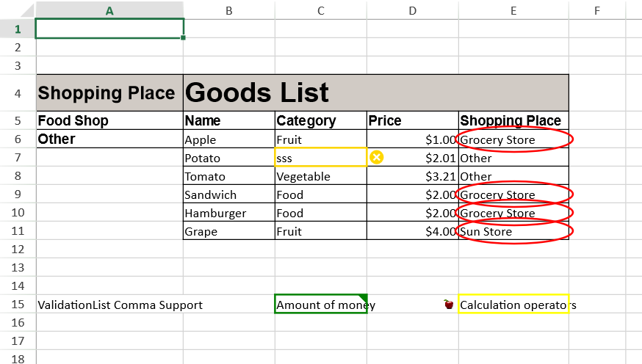The height and width of the screenshot is (364, 642).
Task: Select 'Other' shopping place in Tomato's row
Action: (513, 176)
